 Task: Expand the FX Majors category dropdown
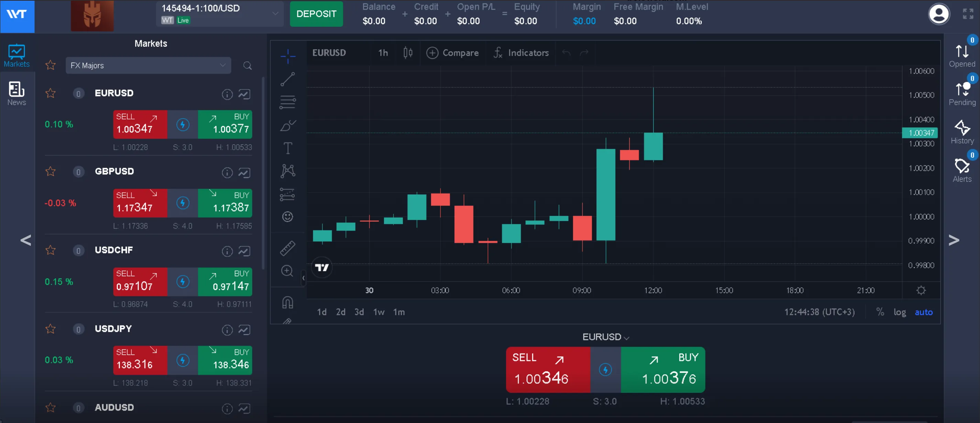pyautogui.click(x=148, y=65)
